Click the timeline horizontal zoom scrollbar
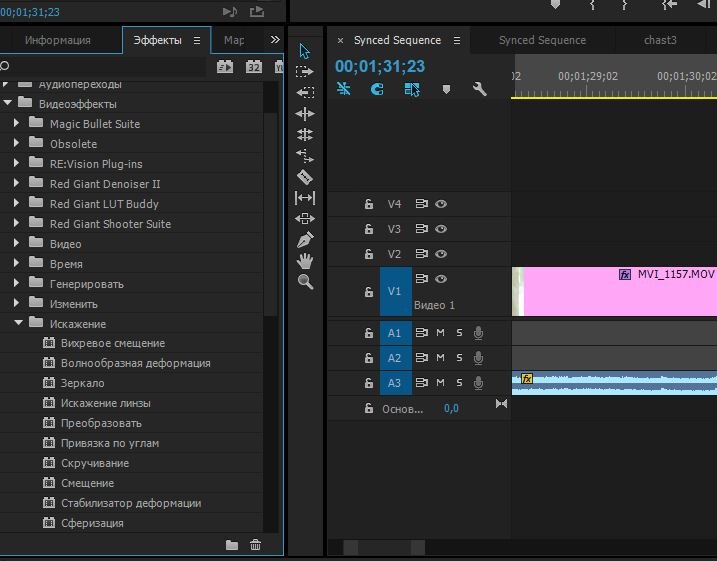 (x=384, y=547)
